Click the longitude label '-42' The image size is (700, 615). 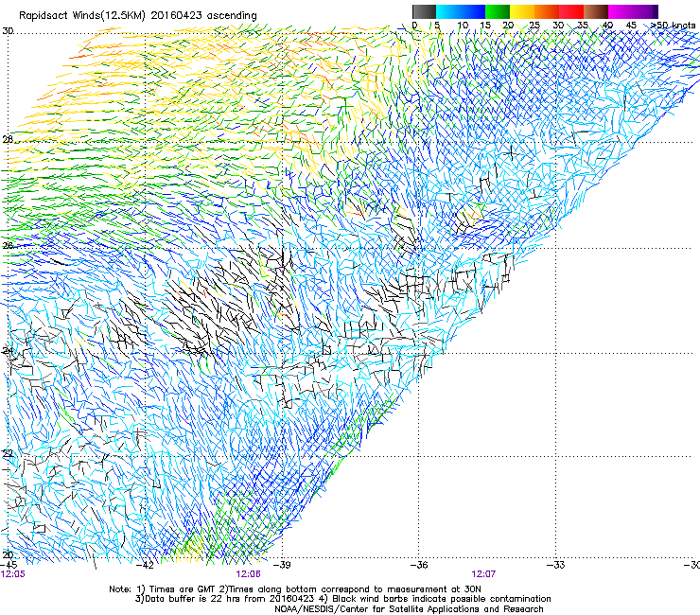(145, 565)
